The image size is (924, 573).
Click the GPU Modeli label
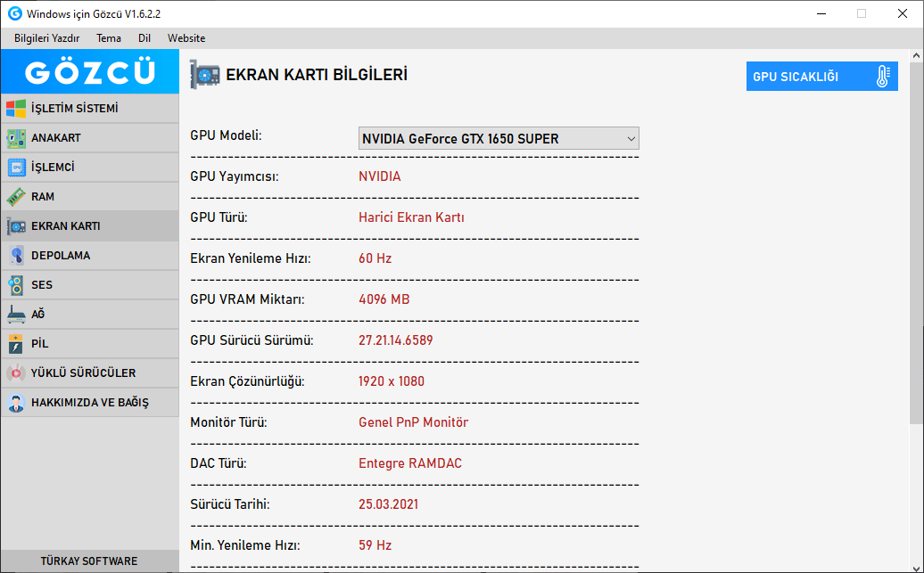tap(226, 135)
